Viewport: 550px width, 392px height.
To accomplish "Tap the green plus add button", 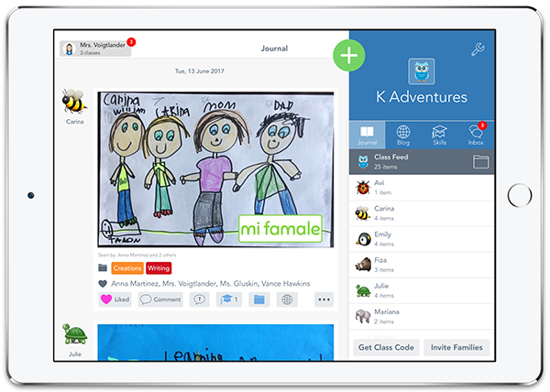I will pyautogui.click(x=348, y=55).
